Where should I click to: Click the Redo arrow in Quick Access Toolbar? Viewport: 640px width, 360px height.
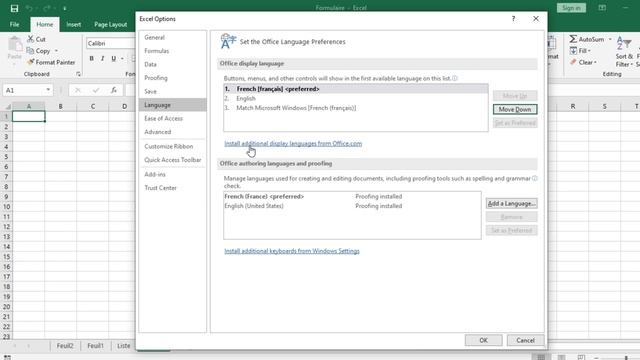[x=47, y=8]
